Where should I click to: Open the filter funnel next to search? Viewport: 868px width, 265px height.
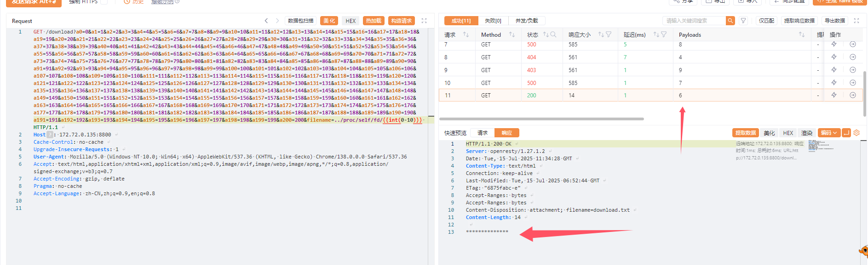point(743,21)
